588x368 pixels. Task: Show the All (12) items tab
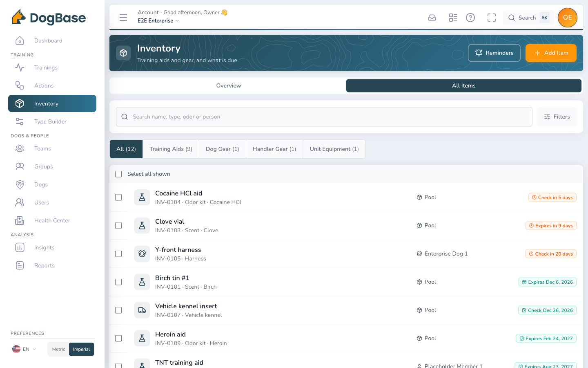126,149
